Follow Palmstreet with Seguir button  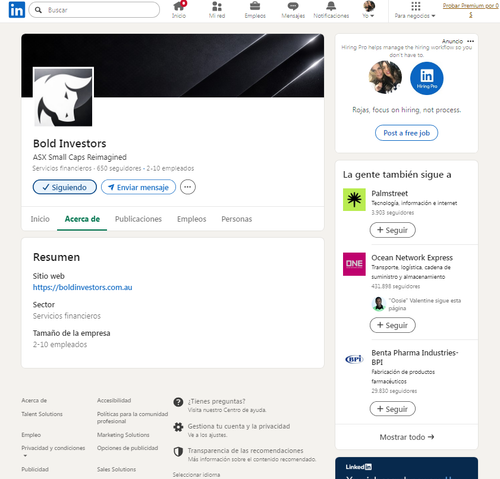pos(392,230)
